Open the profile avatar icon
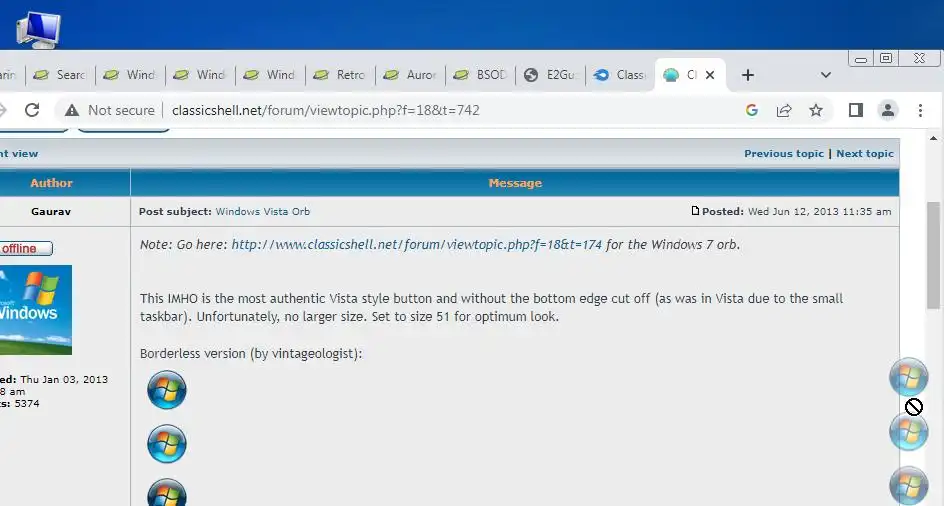The image size is (944, 506). [887, 110]
